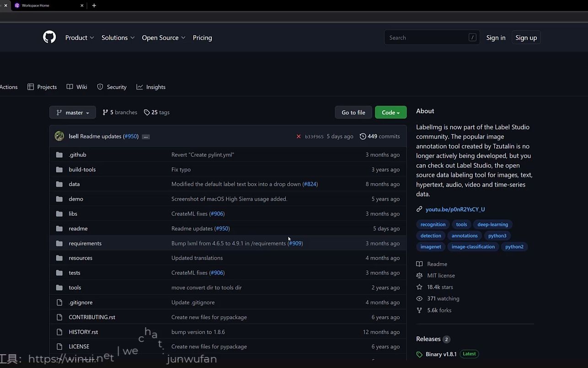
Task: Open the readme folder
Action: [x=78, y=228]
